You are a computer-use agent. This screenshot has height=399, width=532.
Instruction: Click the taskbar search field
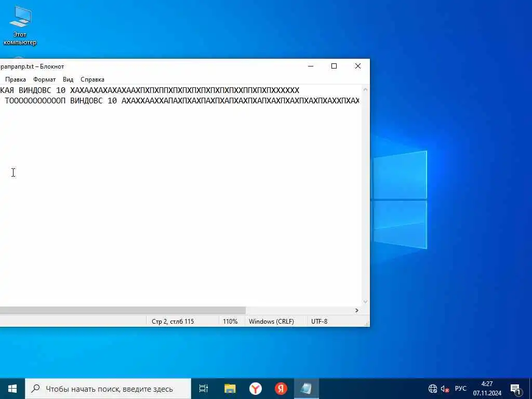pyautogui.click(x=108, y=389)
